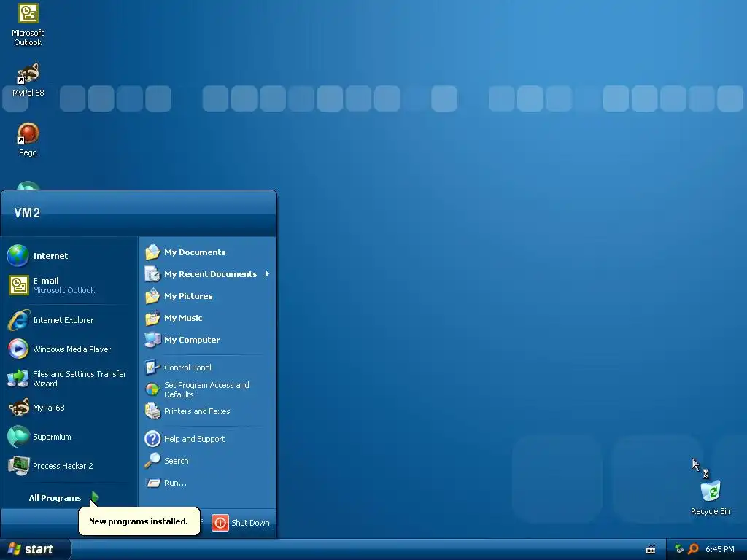Viewport: 747px width, 560px height.
Task: Open Search from the Start menu
Action: coord(208,461)
